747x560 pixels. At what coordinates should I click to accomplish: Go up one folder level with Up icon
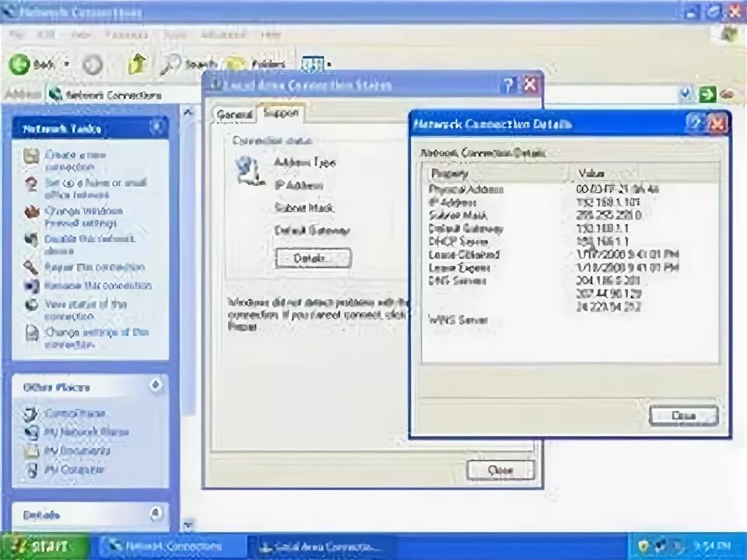tap(137, 64)
